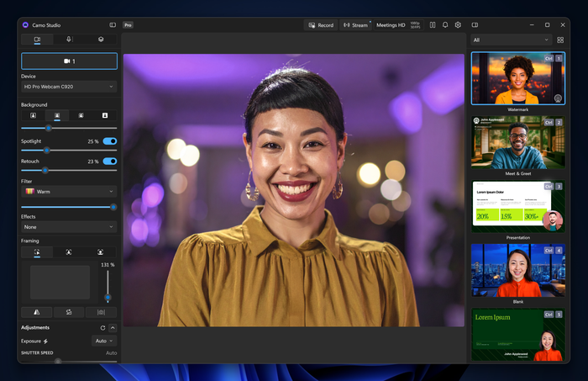The image size is (588, 381).
Task: Switch scenes to grid view icon
Action: click(560, 40)
